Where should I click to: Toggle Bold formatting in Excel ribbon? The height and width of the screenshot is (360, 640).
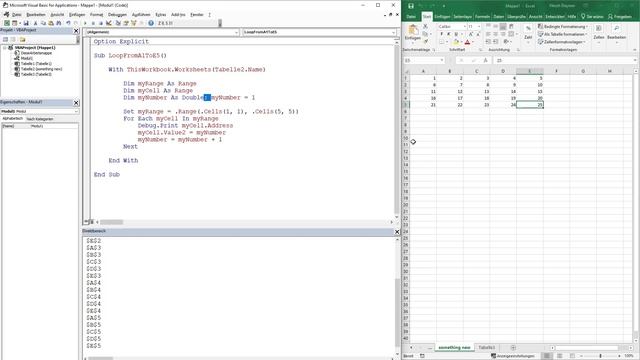click(441, 34)
